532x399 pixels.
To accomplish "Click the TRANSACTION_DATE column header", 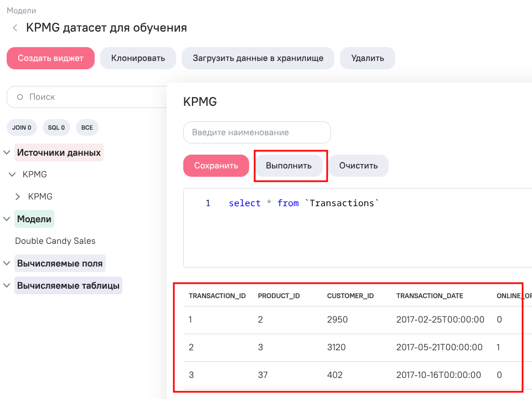I will point(430,296).
